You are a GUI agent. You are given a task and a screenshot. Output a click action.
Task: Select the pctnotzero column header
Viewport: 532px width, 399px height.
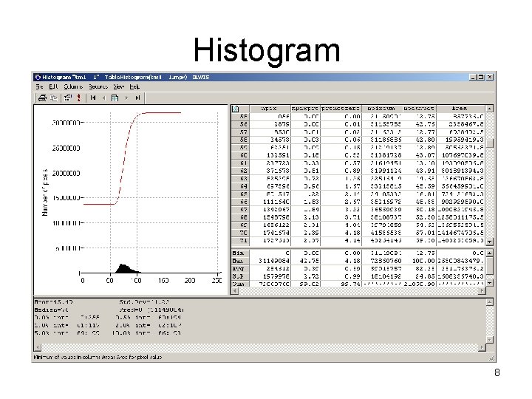tap(341, 109)
